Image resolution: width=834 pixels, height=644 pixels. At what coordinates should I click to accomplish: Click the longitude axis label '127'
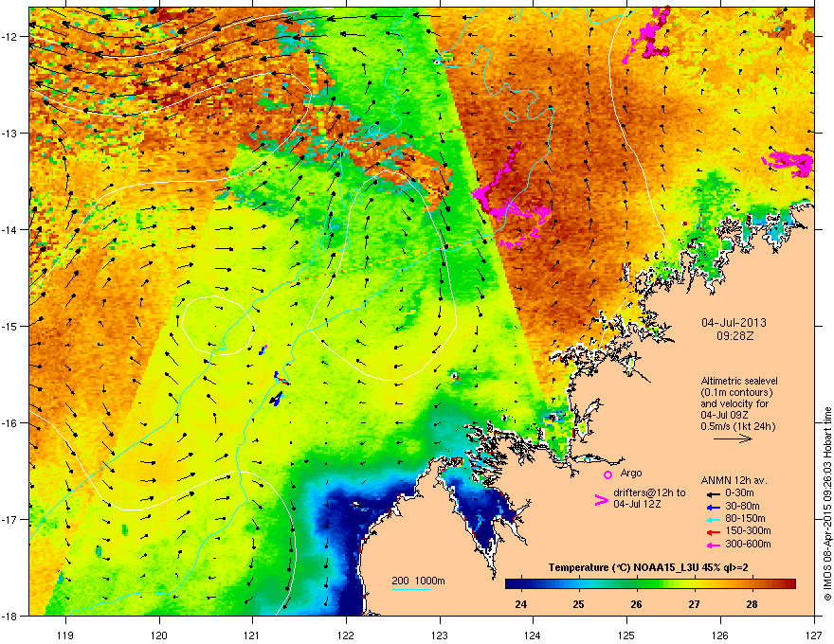click(814, 635)
